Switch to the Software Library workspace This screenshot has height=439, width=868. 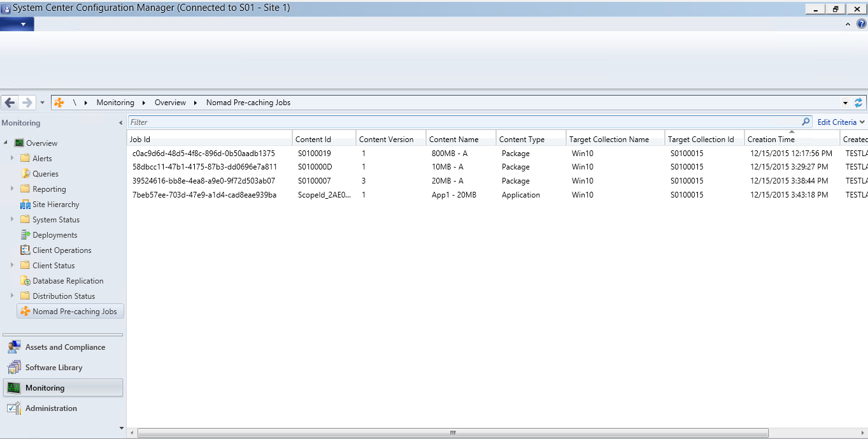(53, 368)
